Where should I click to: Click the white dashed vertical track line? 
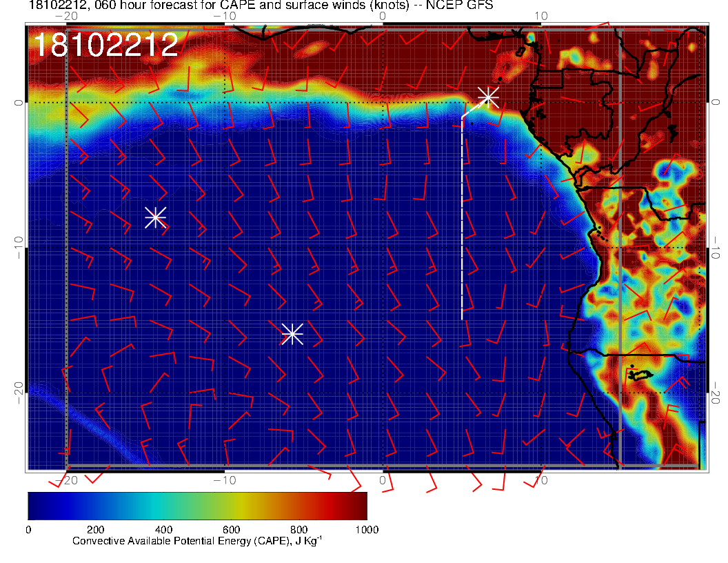click(462, 221)
